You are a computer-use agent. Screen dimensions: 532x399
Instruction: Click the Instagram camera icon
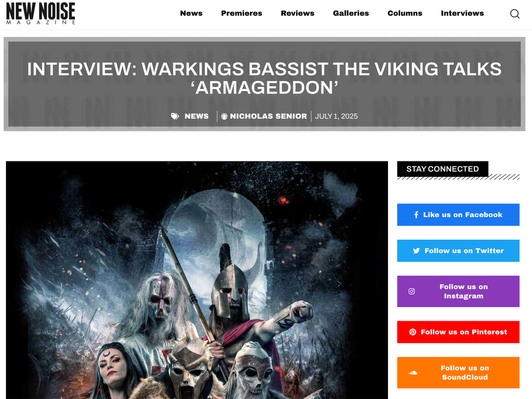[411, 291]
